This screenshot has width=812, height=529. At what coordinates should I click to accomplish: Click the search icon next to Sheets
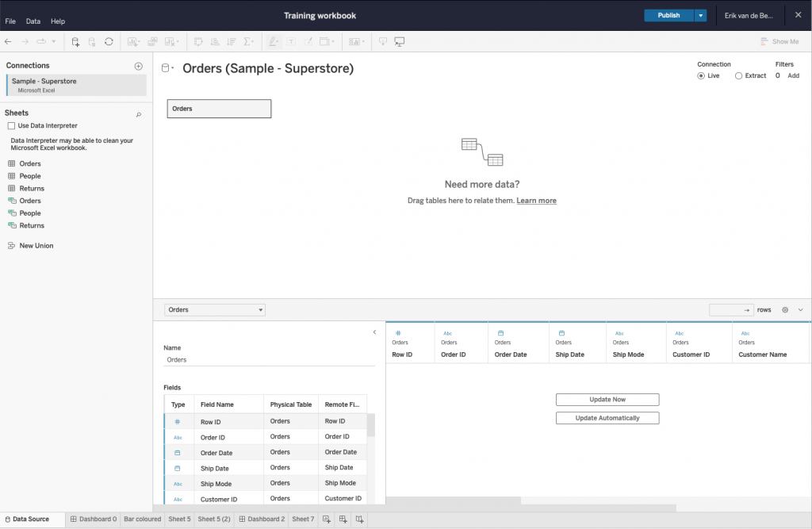138,114
